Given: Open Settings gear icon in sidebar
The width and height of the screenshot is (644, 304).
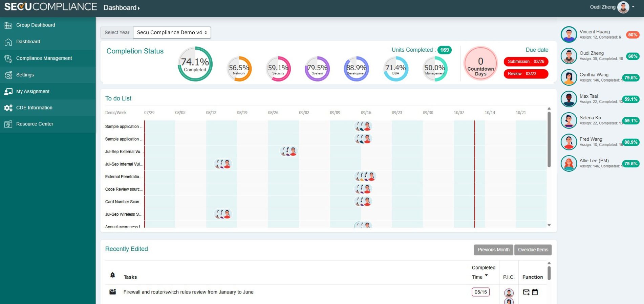Looking at the screenshot, I should tap(8, 75).
